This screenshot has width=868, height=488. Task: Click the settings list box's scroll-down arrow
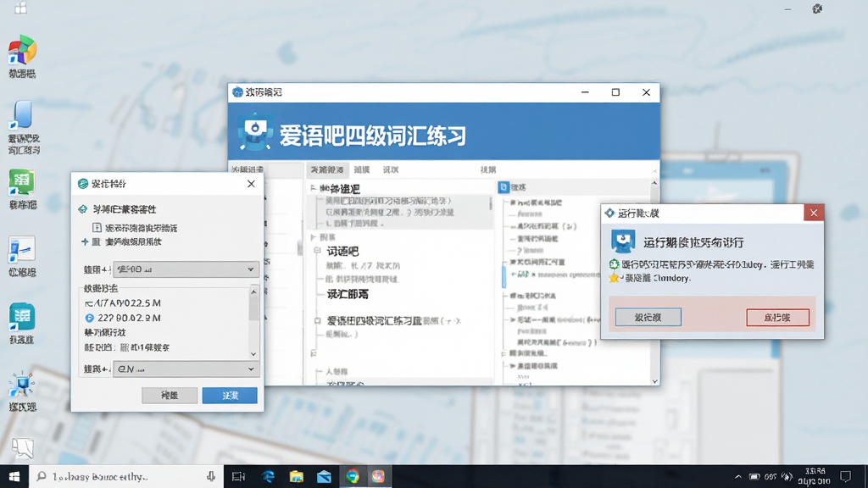pyautogui.click(x=253, y=354)
